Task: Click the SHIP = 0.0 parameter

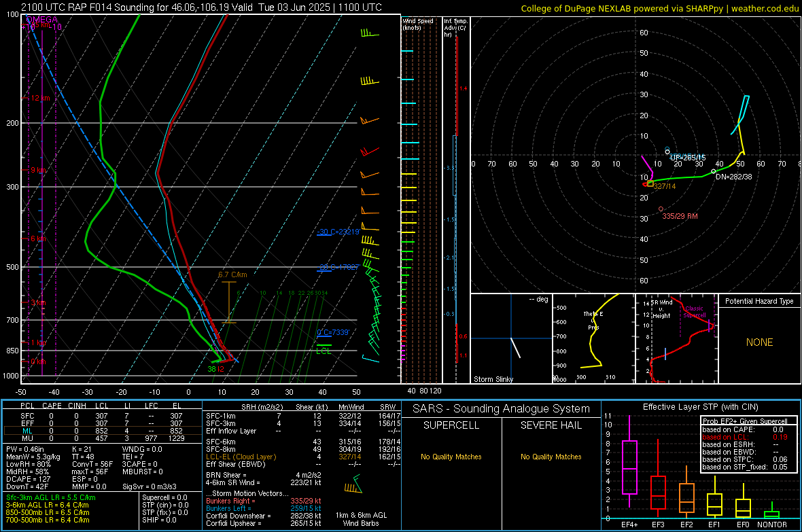Action: point(159,520)
